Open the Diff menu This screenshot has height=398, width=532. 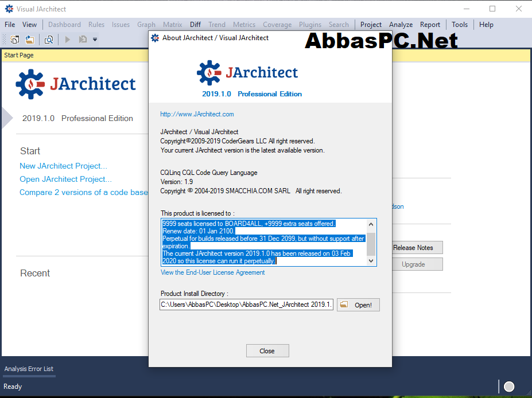point(195,25)
